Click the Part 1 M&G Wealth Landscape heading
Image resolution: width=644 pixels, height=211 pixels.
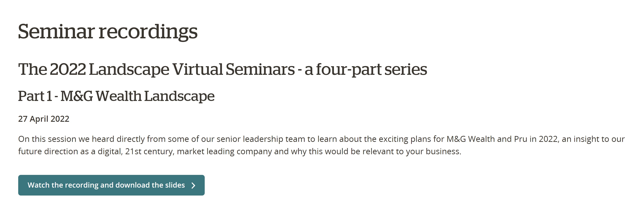tap(116, 96)
